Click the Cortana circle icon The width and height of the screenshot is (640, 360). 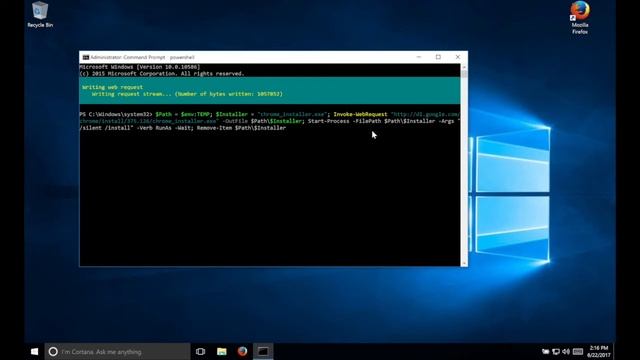(x=53, y=351)
